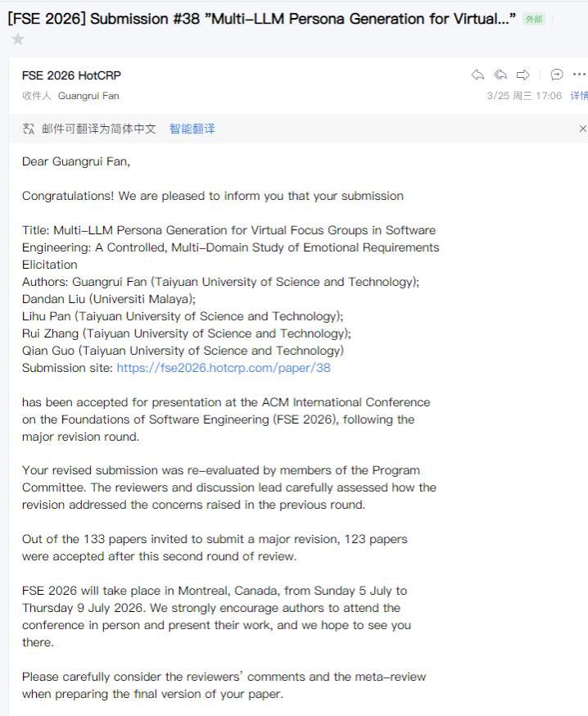588x716 pixels.
Task: Click the 邮件可翻译为简体中文 notice text
Action: point(99,129)
